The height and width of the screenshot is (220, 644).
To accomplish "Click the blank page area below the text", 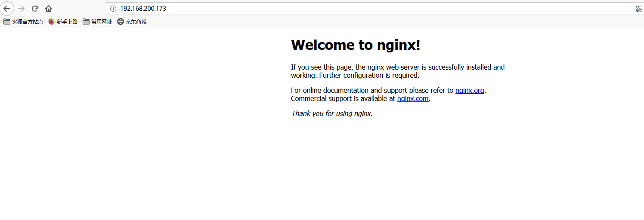I will click(323, 172).
